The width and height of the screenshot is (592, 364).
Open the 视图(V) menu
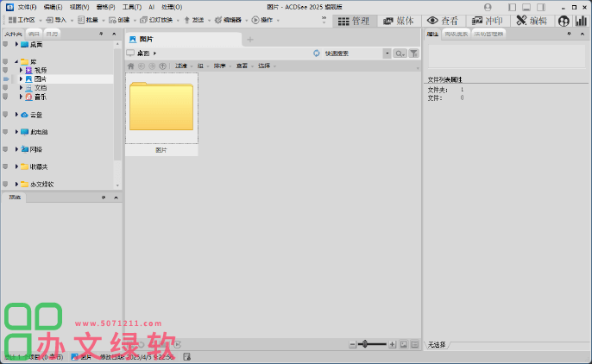point(79,7)
